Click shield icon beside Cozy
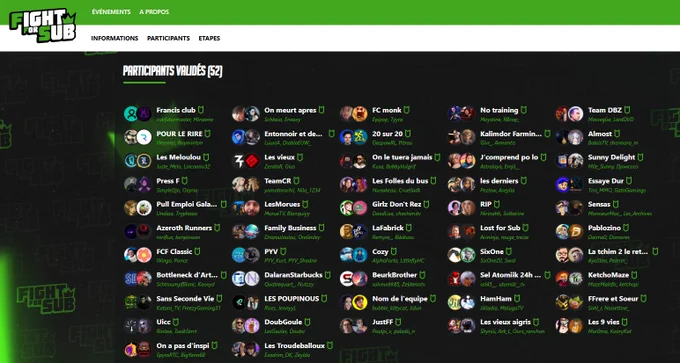This screenshot has height=363, width=680. [394, 252]
